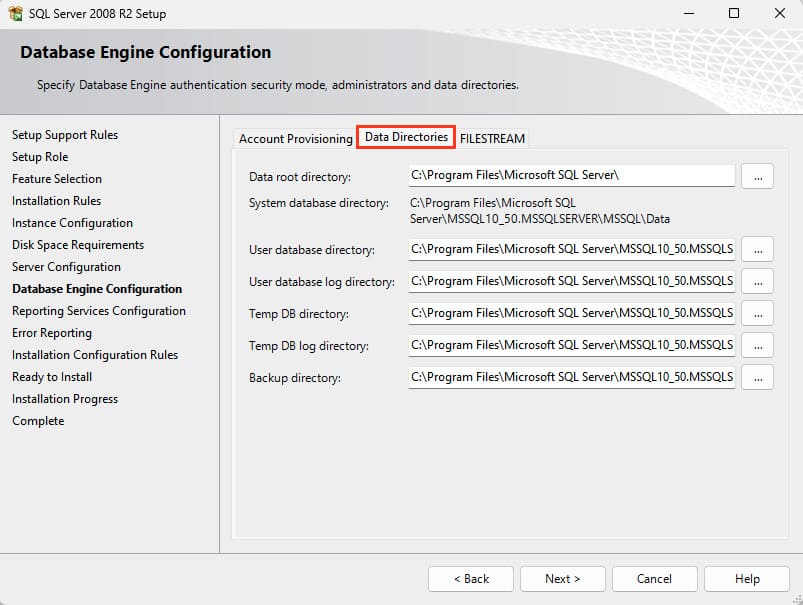The width and height of the screenshot is (803, 605).
Task: Cancel the SQL Server setup
Action: pyautogui.click(x=654, y=579)
